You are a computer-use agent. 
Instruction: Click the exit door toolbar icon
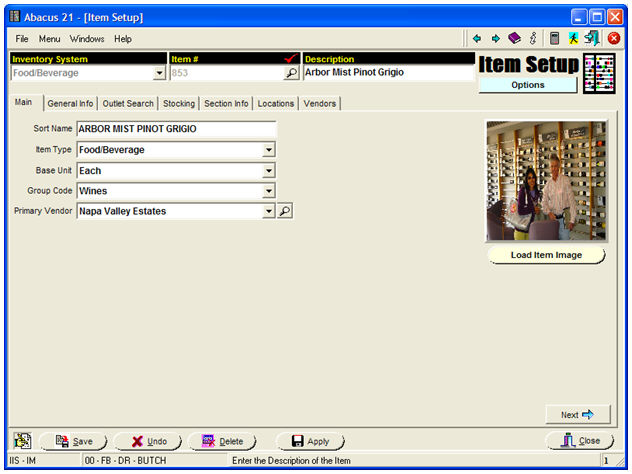(x=592, y=38)
